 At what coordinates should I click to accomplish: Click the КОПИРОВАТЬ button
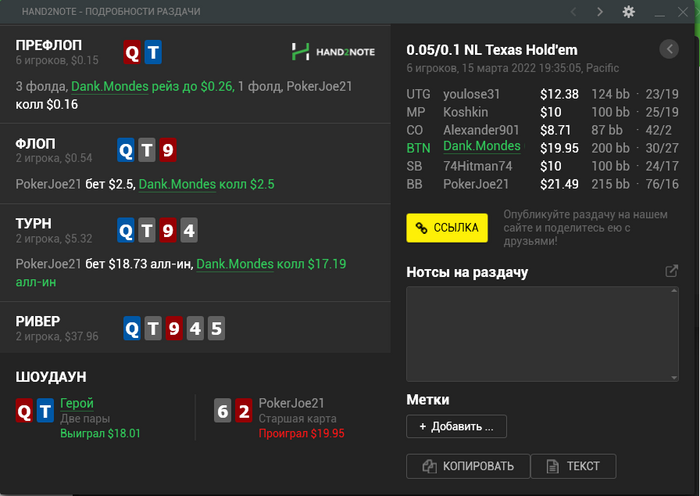tap(468, 466)
